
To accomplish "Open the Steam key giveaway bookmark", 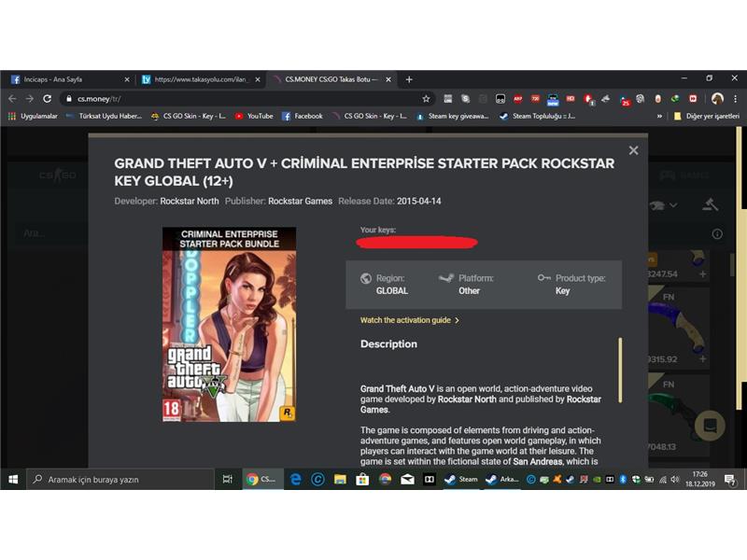I will click(453, 116).
